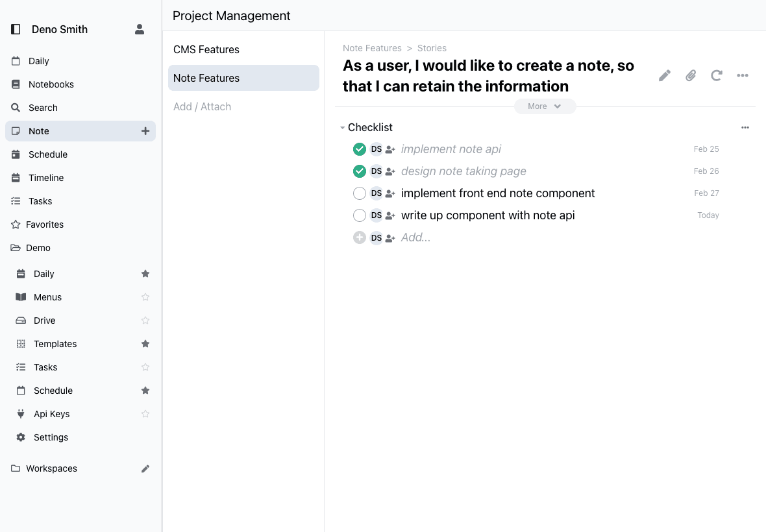766x532 pixels.
Task: Check off implement front end note component
Action: coord(360,193)
